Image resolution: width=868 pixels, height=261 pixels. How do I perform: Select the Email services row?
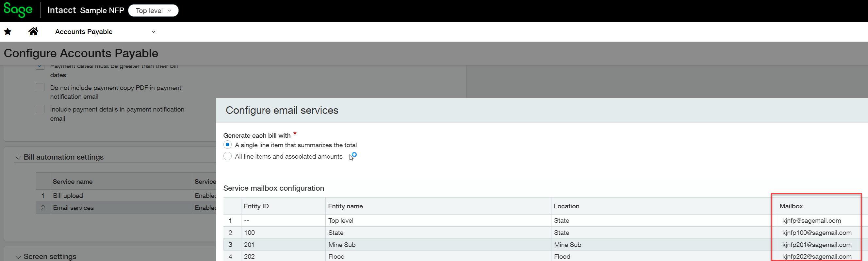[73, 208]
